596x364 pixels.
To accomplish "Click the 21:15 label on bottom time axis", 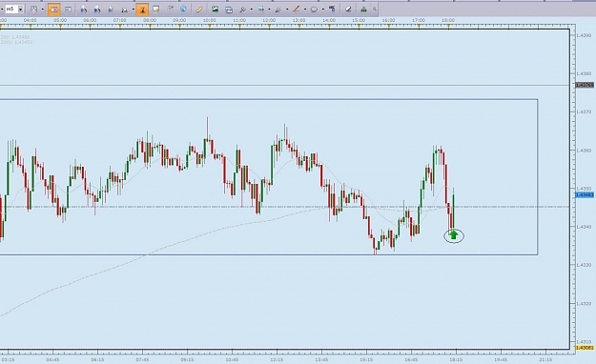I will (x=545, y=359).
